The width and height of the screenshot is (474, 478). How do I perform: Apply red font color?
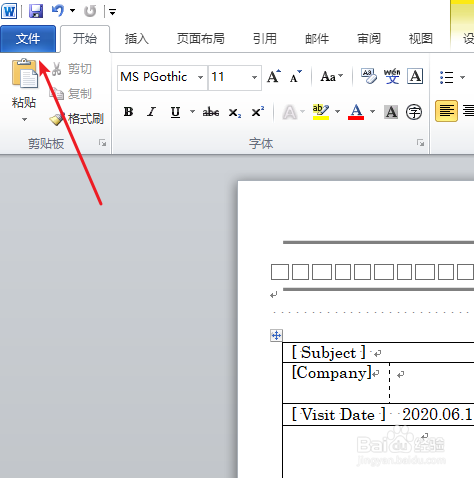(x=356, y=112)
